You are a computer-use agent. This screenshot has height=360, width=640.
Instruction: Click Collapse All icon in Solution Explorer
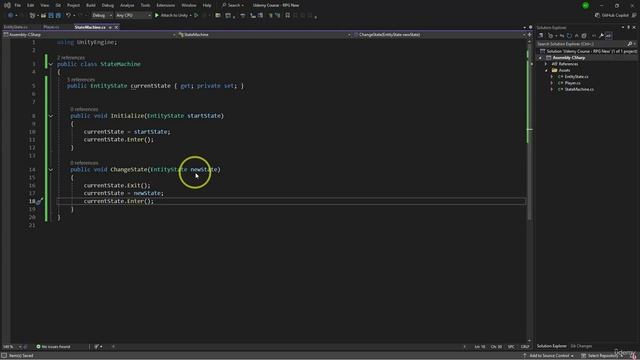pyautogui.click(x=576, y=36)
